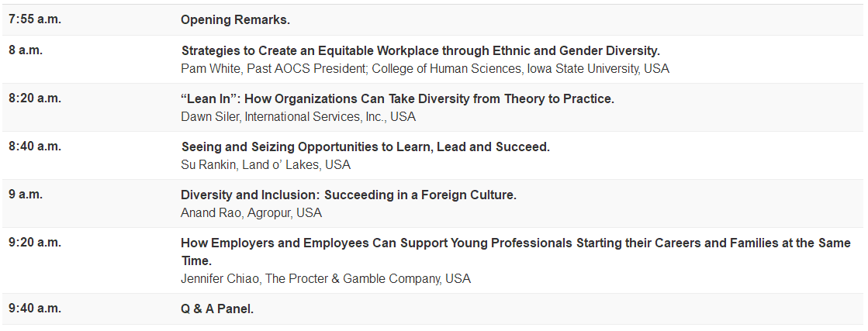
Task: Click the 8:20 a.m. time slot
Action: (35, 98)
